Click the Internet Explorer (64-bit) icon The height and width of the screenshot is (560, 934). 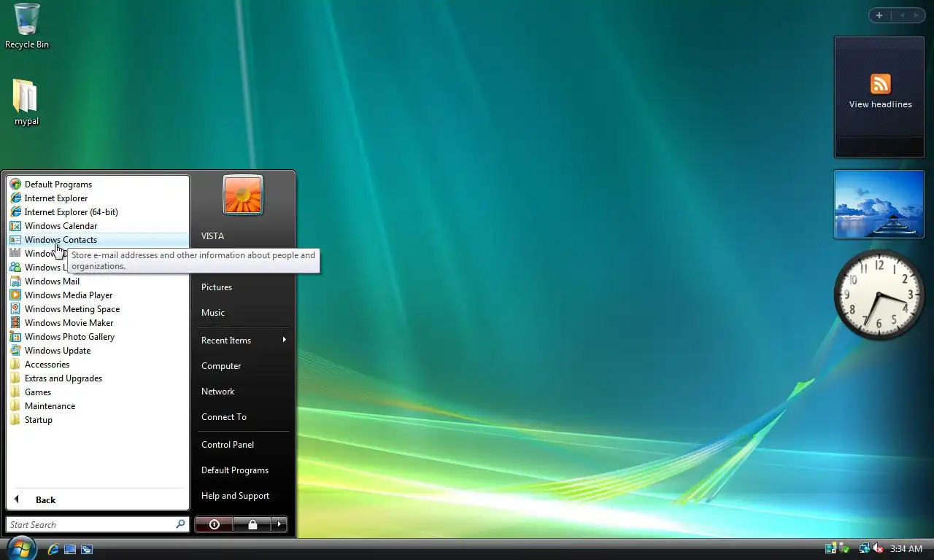click(x=15, y=212)
